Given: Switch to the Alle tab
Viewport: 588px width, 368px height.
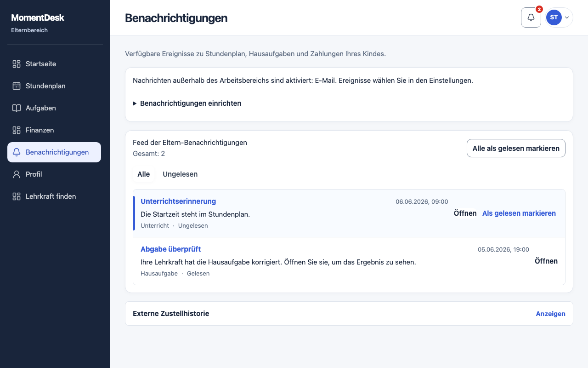Looking at the screenshot, I should pyautogui.click(x=144, y=174).
